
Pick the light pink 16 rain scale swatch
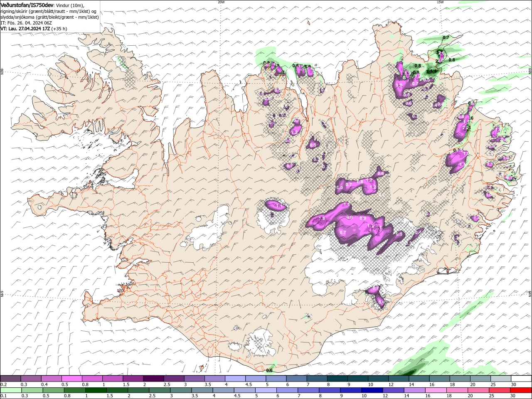(436, 390)
